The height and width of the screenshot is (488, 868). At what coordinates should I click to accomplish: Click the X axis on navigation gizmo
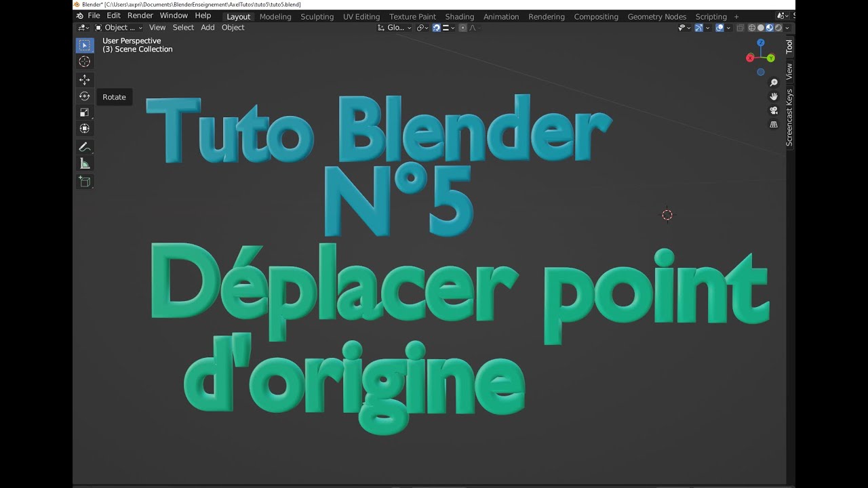pyautogui.click(x=750, y=58)
